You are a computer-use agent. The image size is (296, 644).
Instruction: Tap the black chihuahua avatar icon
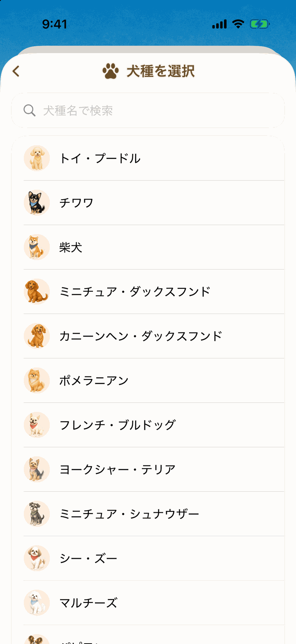coord(37,202)
